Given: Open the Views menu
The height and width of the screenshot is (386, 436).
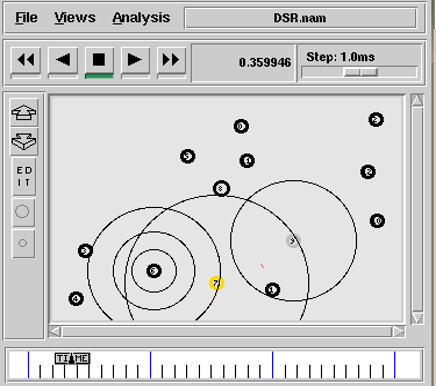Looking at the screenshot, I should [x=75, y=18].
